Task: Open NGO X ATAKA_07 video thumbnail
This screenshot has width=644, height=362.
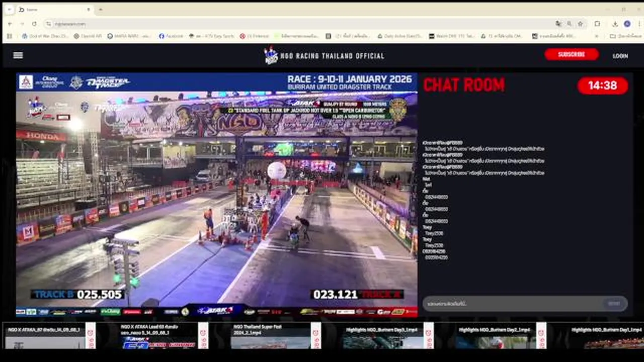Action: pyautogui.click(x=44, y=336)
